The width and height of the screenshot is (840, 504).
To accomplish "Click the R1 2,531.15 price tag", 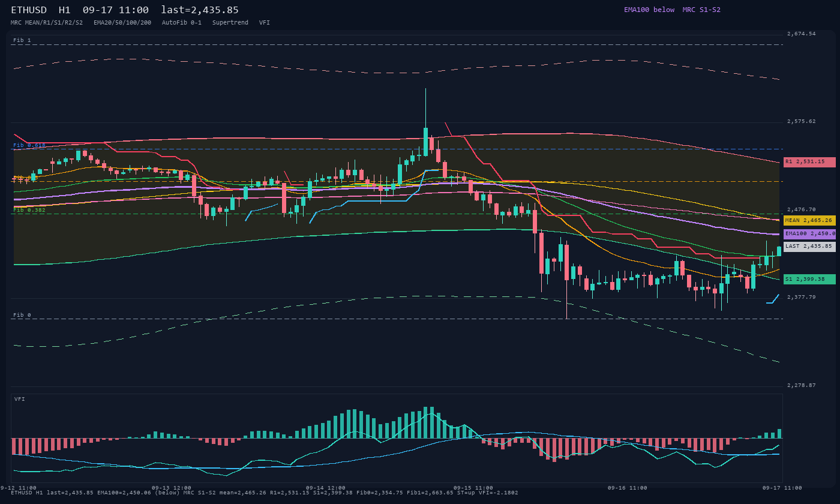I will tap(809, 162).
